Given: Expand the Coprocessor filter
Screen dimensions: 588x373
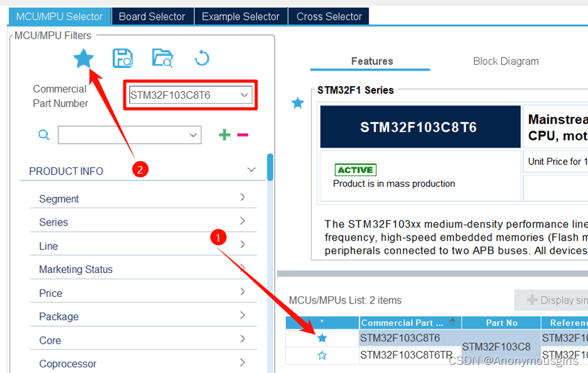Looking at the screenshot, I should coord(243,362).
